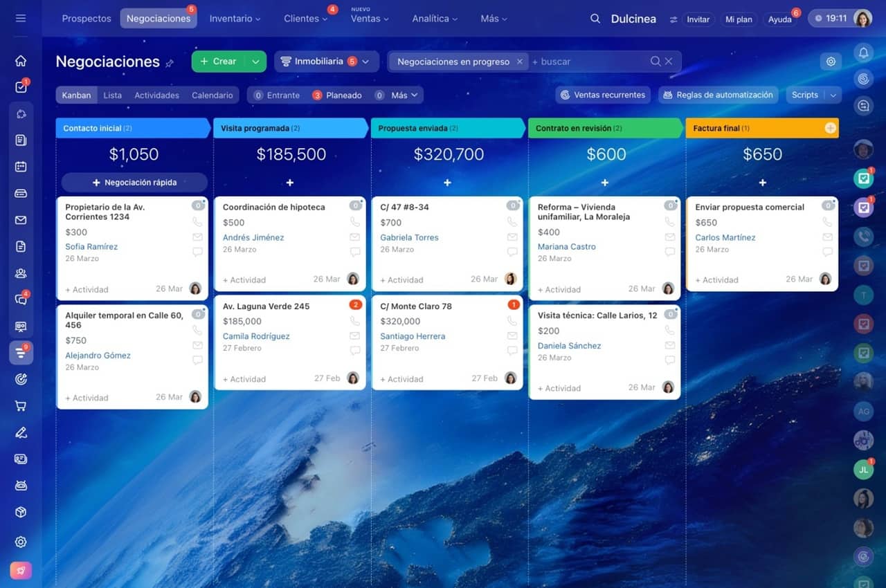Open the Inmobiliaria pipeline dropdown

[327, 62]
